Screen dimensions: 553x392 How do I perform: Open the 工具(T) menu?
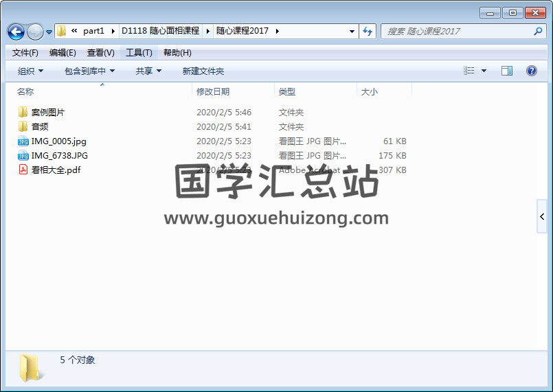[139, 53]
